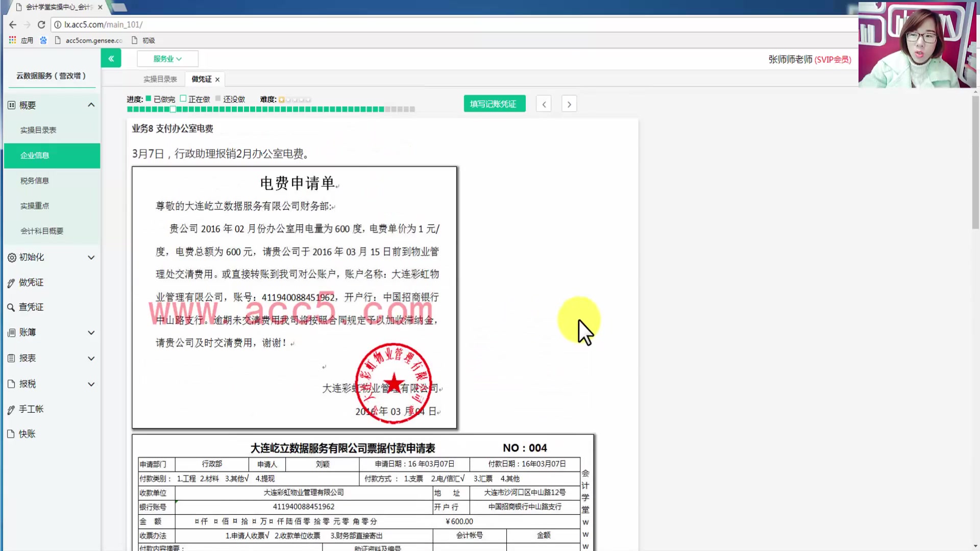This screenshot has height=551, width=980.
Task: Click 服务业 dropdown menu
Action: click(167, 59)
